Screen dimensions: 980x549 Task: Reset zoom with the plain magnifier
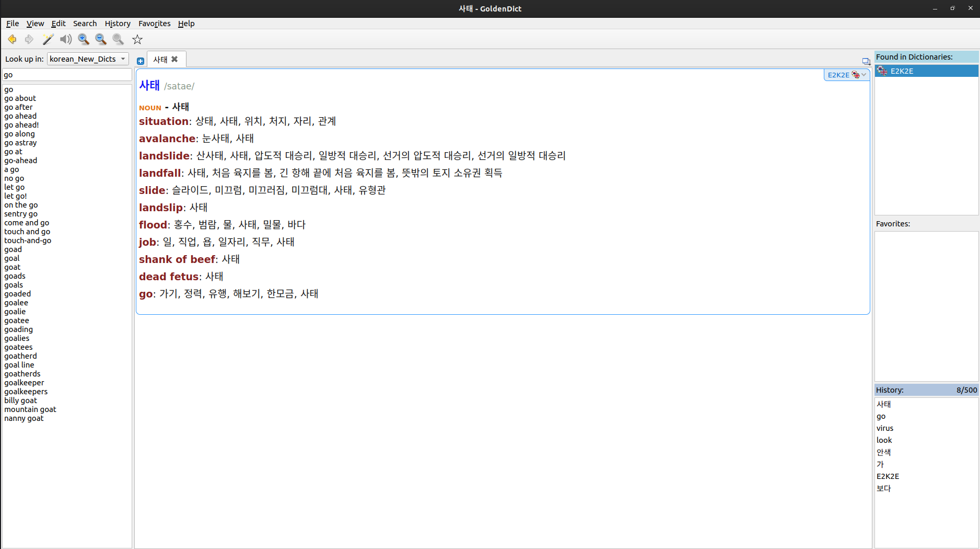pyautogui.click(x=119, y=39)
